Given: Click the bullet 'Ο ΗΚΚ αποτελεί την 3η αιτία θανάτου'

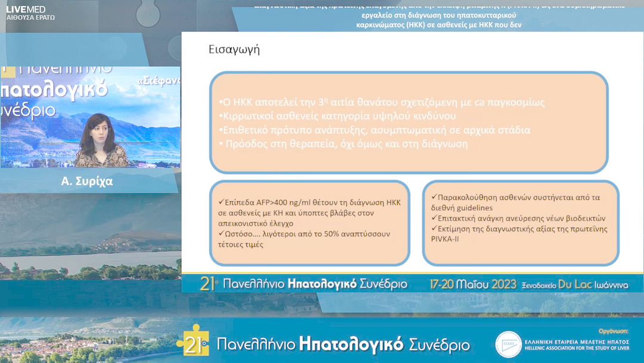Looking at the screenshot, I should click(382, 102).
